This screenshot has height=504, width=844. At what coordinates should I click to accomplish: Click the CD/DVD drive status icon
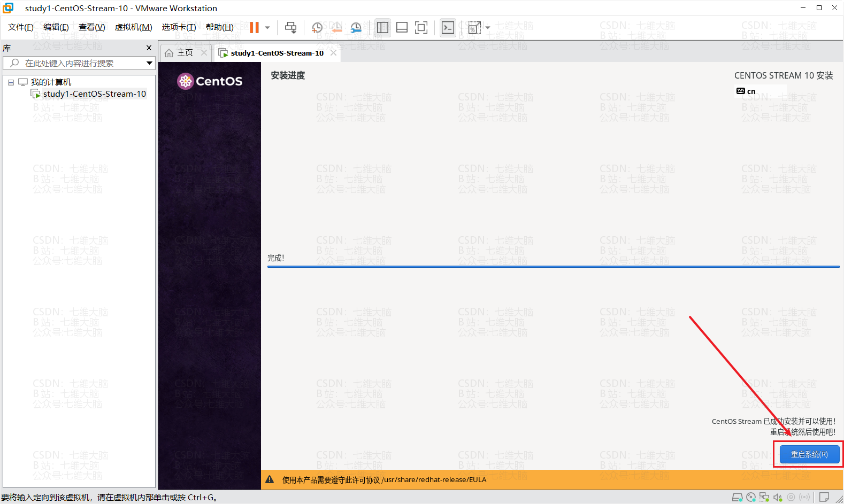(751, 497)
